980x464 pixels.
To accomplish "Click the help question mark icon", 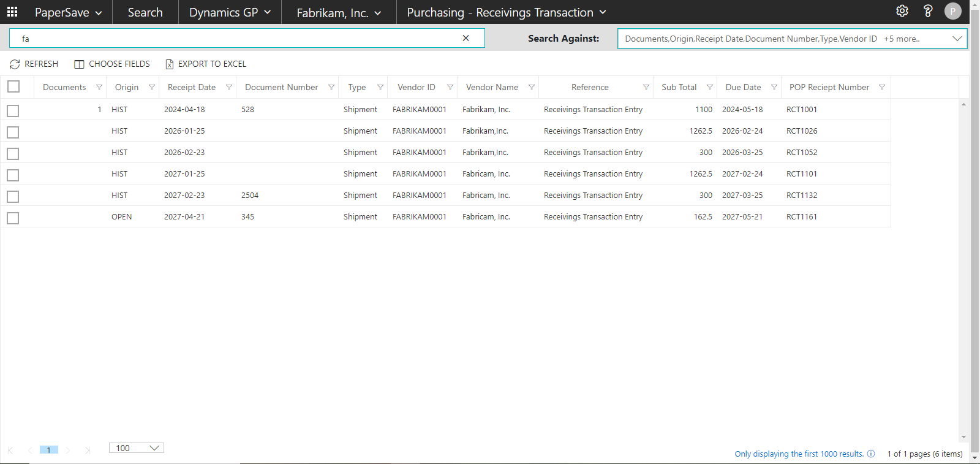I will (928, 11).
